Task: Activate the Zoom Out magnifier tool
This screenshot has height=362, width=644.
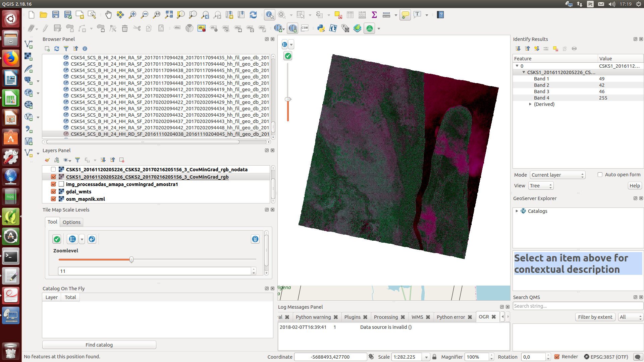Action: click(145, 15)
